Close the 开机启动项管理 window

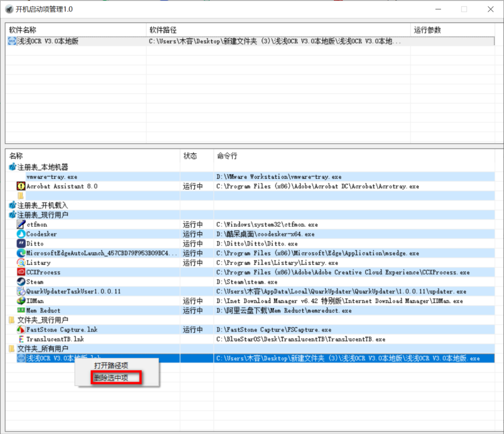click(490, 9)
